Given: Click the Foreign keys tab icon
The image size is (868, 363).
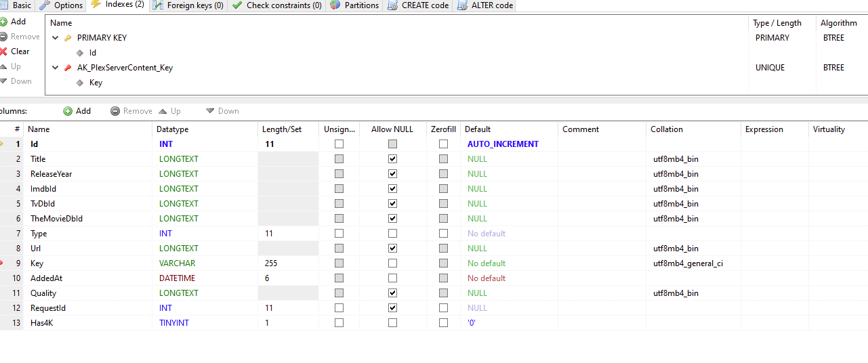Looking at the screenshot, I should [x=157, y=5].
